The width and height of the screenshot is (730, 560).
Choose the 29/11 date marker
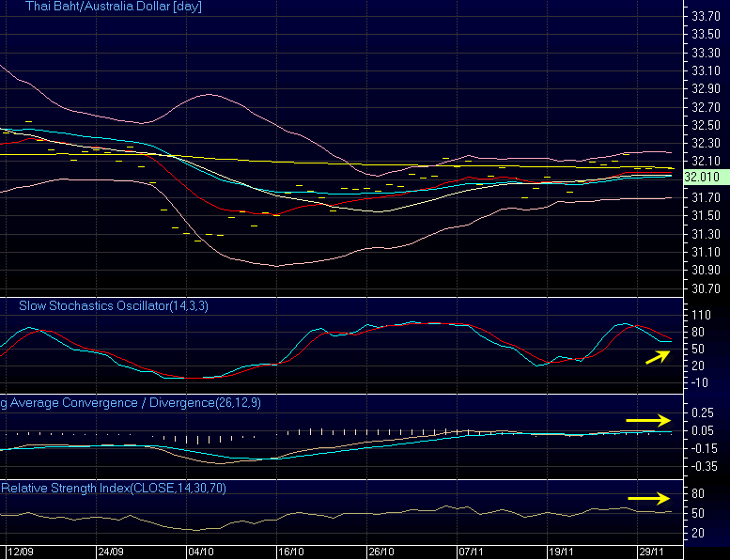[651, 552]
